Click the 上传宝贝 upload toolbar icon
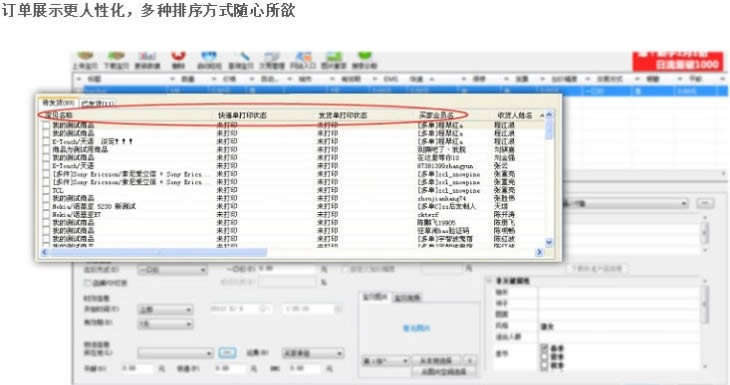The width and height of the screenshot is (730, 385). click(x=85, y=61)
